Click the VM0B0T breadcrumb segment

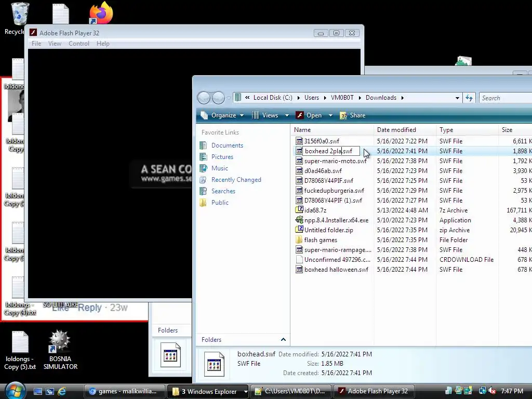342,98
